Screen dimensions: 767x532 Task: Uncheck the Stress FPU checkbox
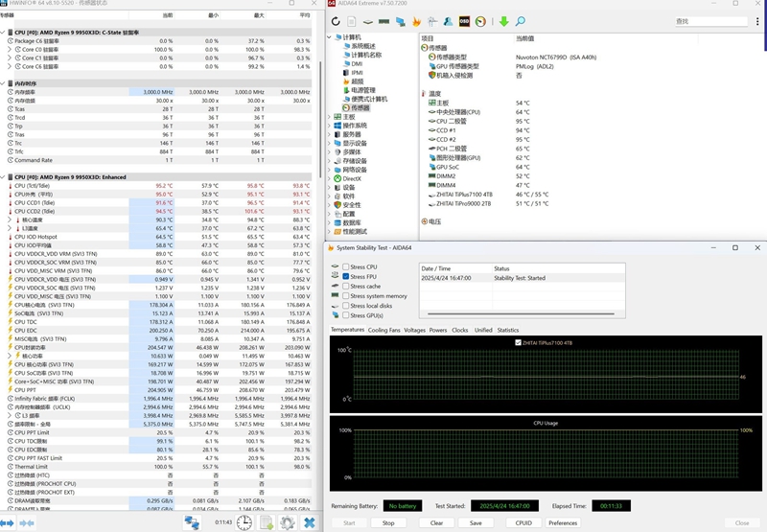tap(346, 276)
